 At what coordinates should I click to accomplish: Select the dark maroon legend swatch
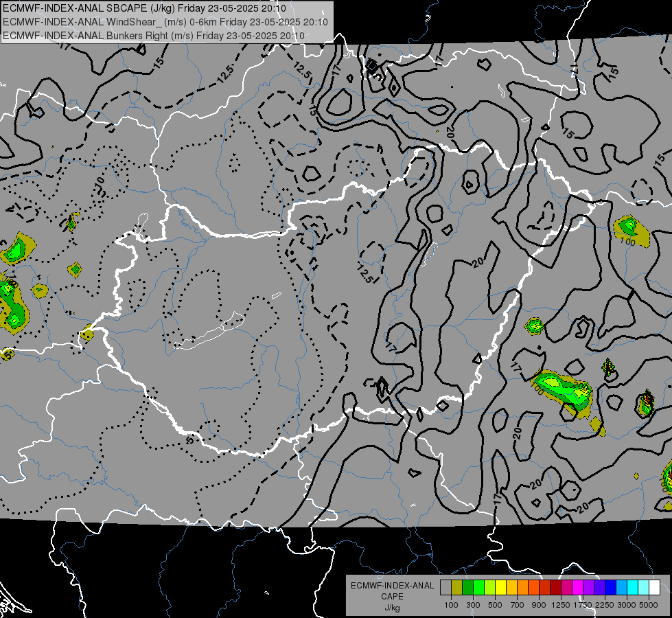pyautogui.click(x=555, y=588)
